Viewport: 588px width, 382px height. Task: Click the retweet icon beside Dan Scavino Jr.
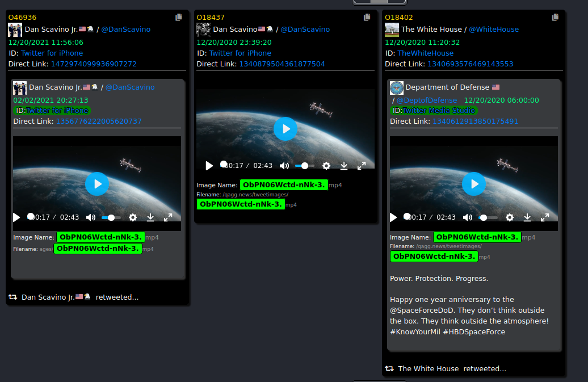[12, 297]
